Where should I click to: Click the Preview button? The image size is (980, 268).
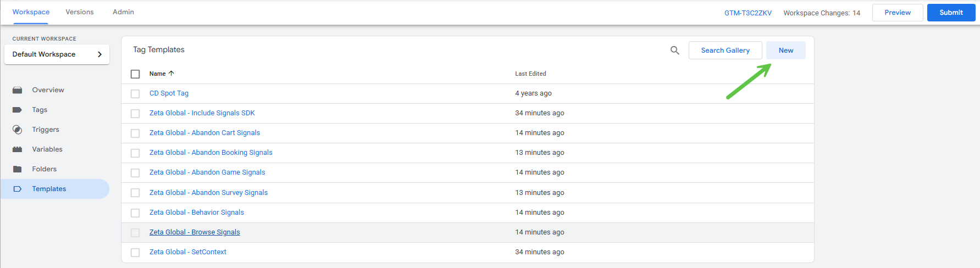point(897,13)
